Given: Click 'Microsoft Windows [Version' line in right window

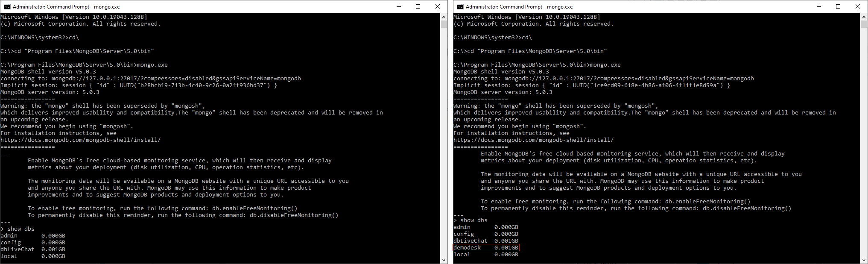Looking at the screenshot, I should tap(527, 17).
